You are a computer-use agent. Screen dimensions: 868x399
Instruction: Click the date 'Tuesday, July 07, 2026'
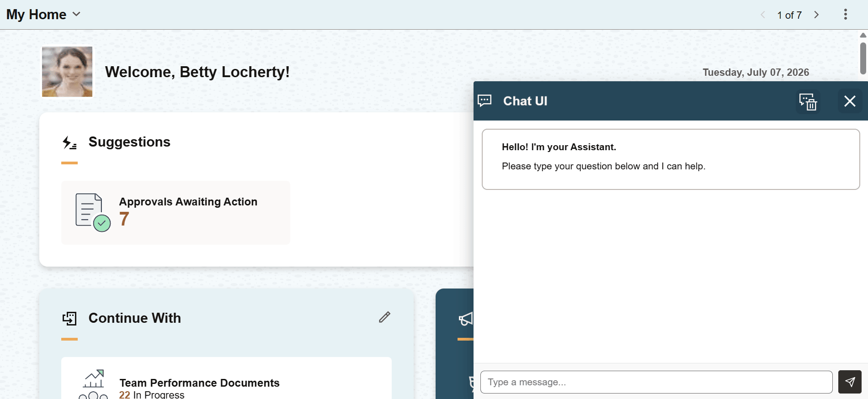[756, 72]
